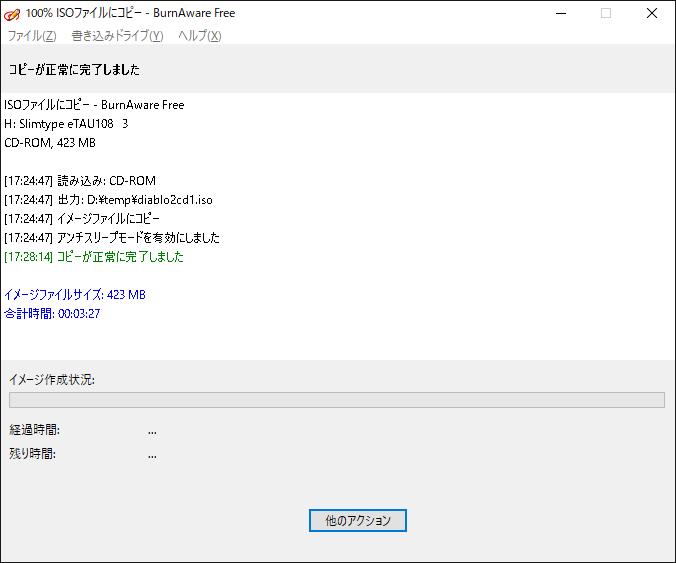Click the ISOファイルにコピー - BurnAware Free log line
Screen dimensions: 676x563
coord(94,105)
